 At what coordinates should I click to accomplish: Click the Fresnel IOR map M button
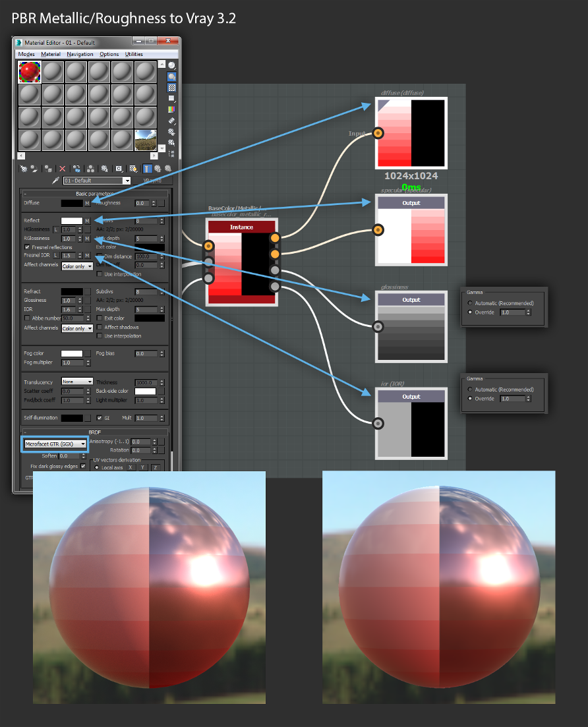(87, 256)
